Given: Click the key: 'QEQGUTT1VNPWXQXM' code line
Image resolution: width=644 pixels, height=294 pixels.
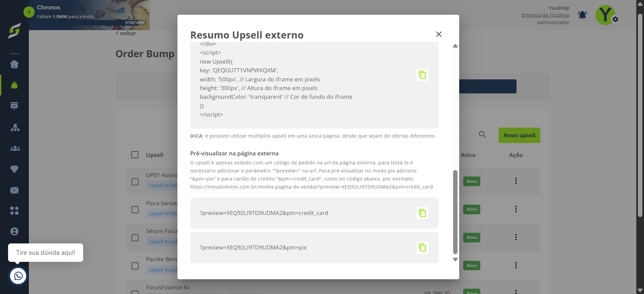Looking at the screenshot, I should pos(239,70).
